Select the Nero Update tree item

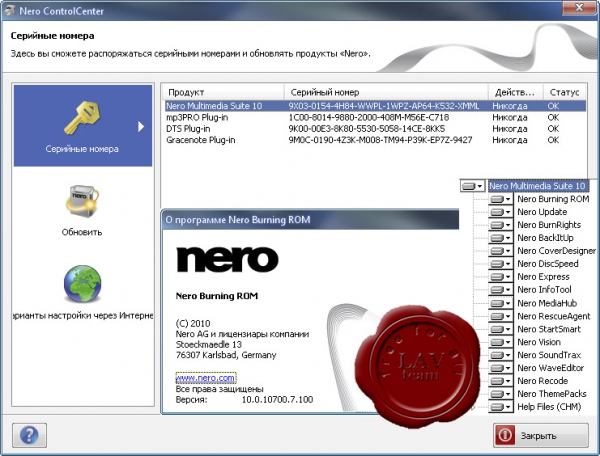[542, 212]
